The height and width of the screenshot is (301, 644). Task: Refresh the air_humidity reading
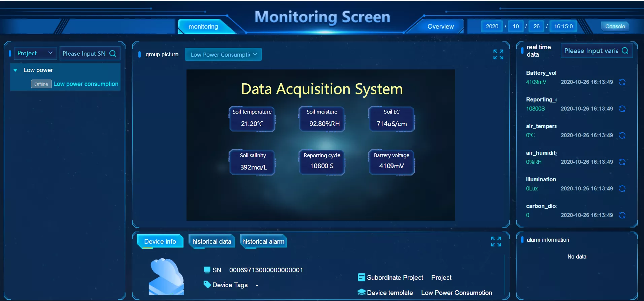click(622, 162)
